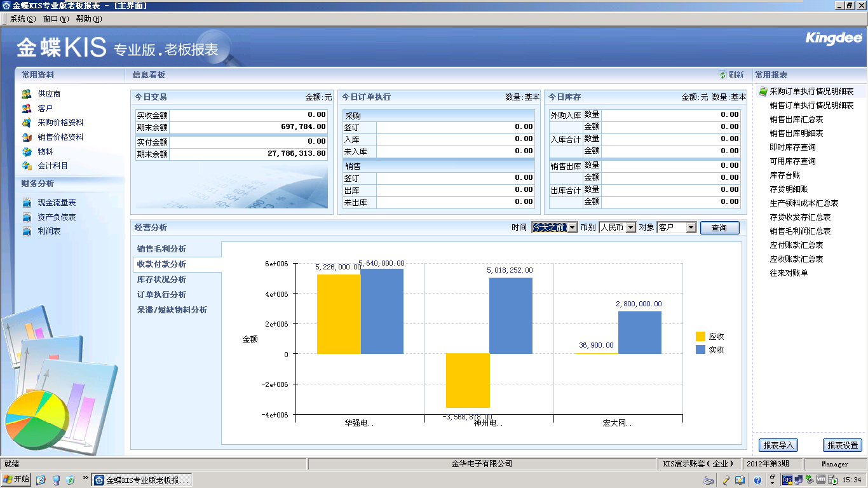Open 应收账款汇总表 report
This screenshot has height=488, width=868.
[x=796, y=259]
